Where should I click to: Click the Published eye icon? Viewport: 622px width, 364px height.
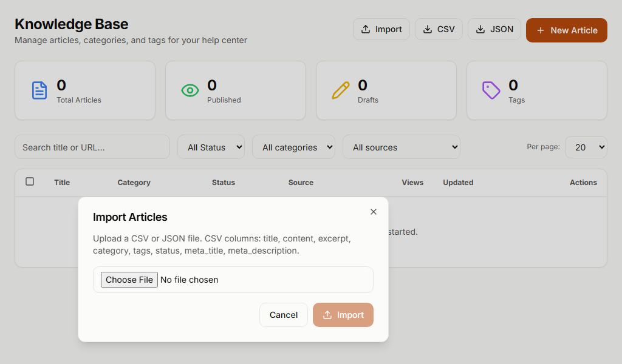190,91
